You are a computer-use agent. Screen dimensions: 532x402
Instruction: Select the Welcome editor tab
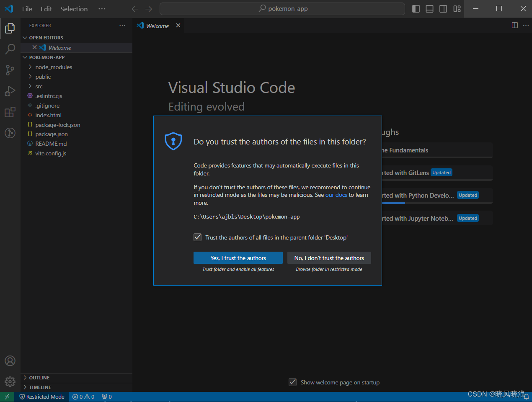(x=159, y=26)
